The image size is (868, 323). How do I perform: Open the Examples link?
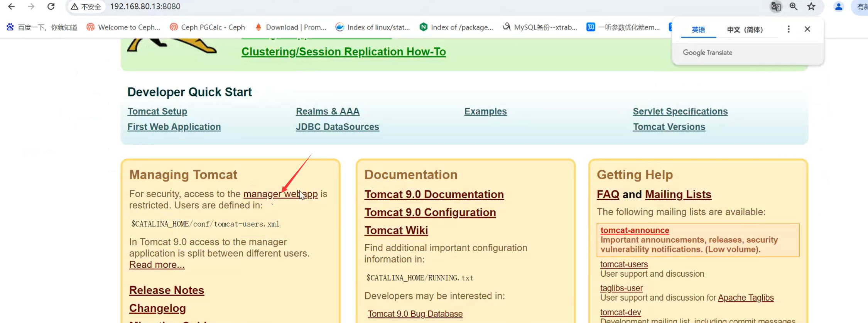click(485, 111)
